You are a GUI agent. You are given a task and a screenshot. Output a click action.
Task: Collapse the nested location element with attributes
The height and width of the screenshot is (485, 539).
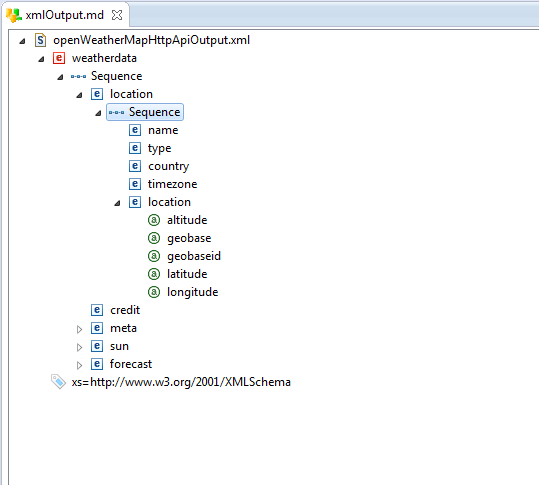(118, 203)
